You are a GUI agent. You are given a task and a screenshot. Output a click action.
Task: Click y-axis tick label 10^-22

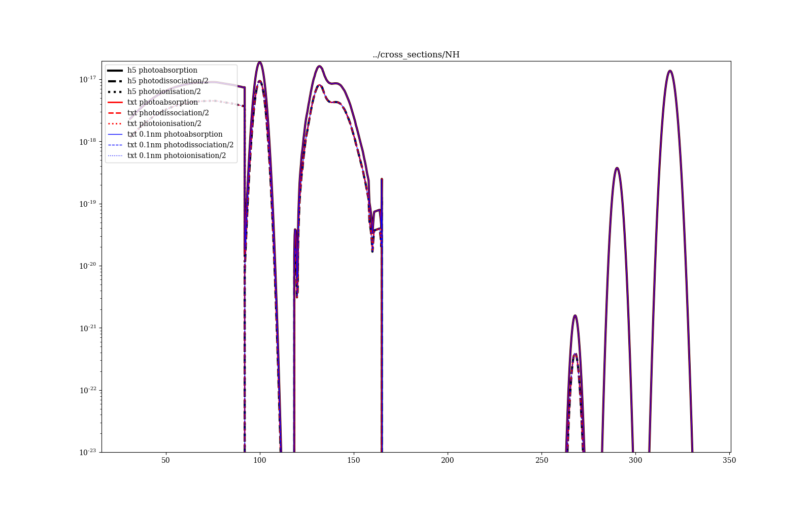point(88,390)
